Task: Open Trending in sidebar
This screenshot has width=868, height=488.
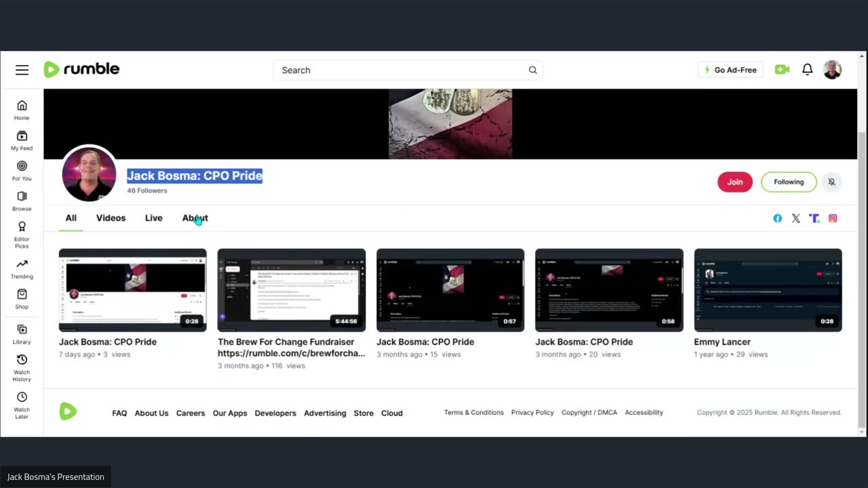Action: [x=22, y=269]
